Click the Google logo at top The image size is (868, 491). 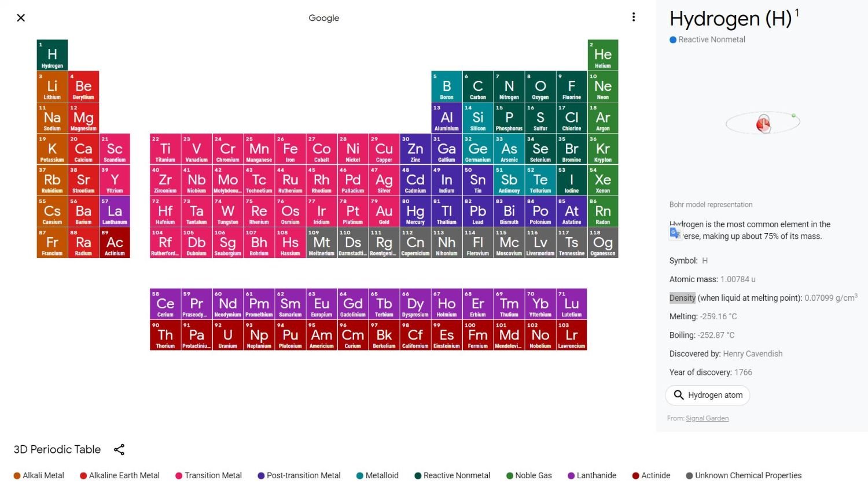(x=323, y=18)
